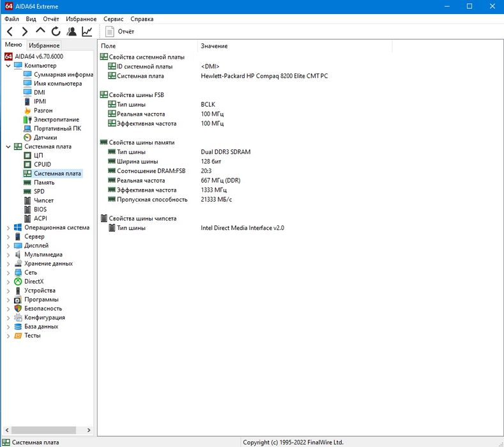This screenshot has width=504, height=447.
Task: Go forward with the right arrow toolbar icon
Action: click(25, 31)
